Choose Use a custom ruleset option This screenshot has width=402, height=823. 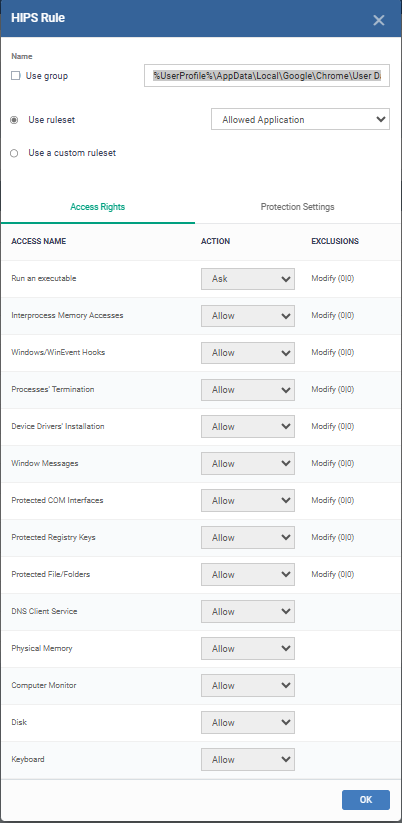14,153
